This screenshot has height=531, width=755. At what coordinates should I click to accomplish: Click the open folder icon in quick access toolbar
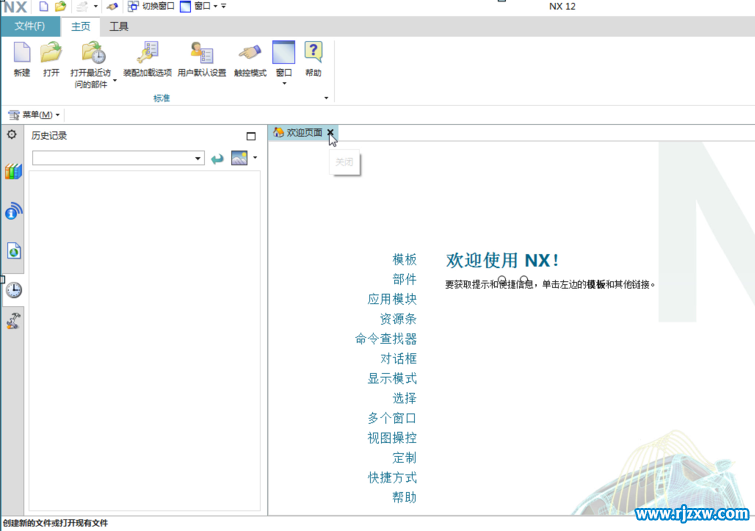point(61,6)
